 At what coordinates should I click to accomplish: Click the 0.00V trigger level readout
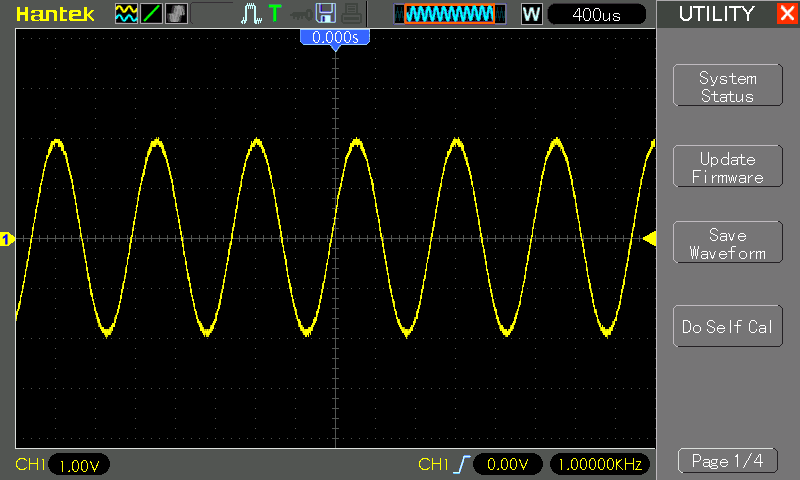[508, 464]
